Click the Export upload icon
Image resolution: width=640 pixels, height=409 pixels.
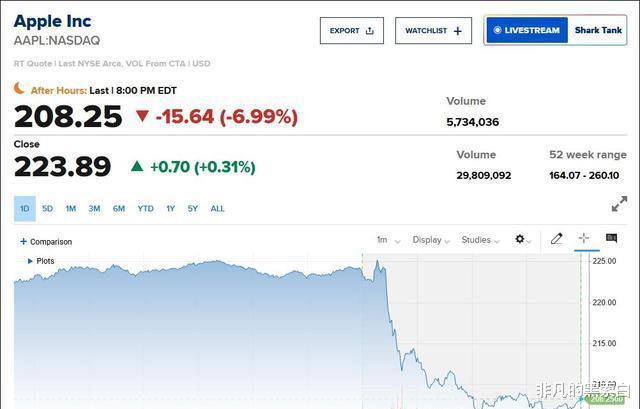370,31
